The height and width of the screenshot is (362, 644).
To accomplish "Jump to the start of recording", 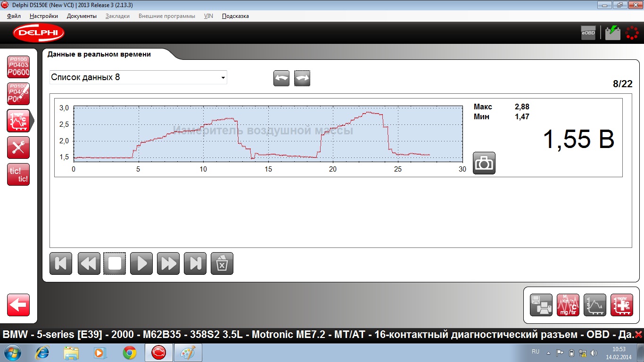I will pyautogui.click(x=61, y=263).
